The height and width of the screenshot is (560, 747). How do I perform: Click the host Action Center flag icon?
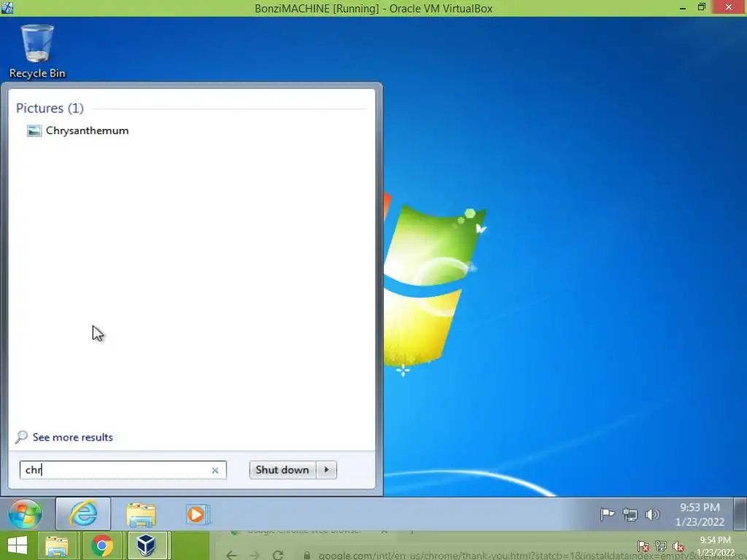643,546
